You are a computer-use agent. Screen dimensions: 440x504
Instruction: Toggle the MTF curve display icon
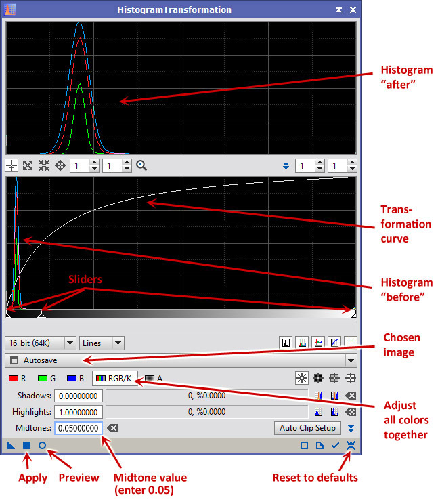[334, 343]
